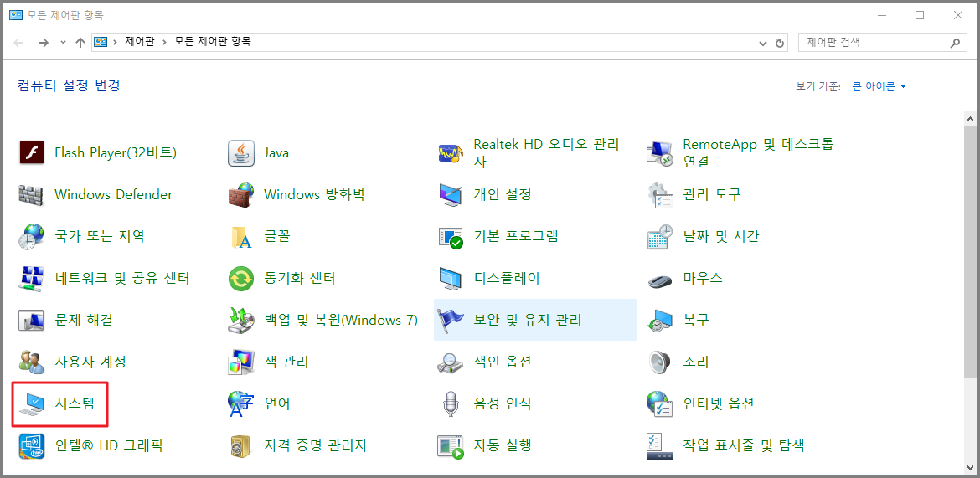Open 작업 표시줄 및 탐색 icon

coord(659,445)
